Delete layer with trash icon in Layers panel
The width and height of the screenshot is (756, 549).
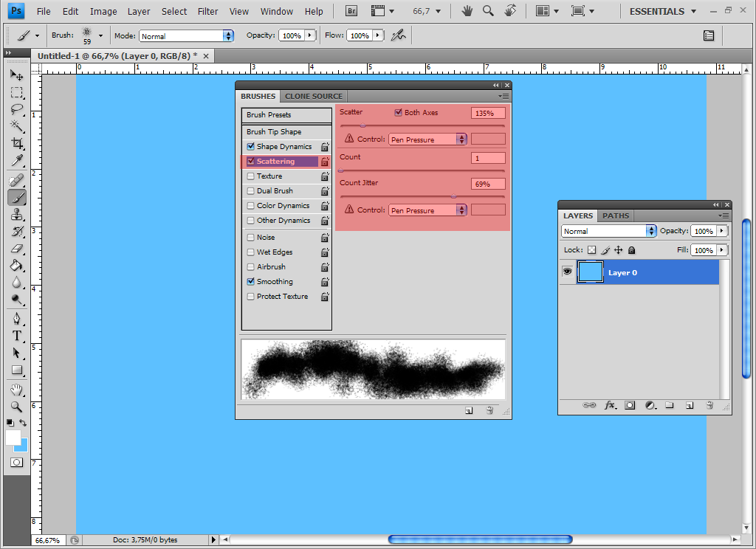(x=709, y=405)
